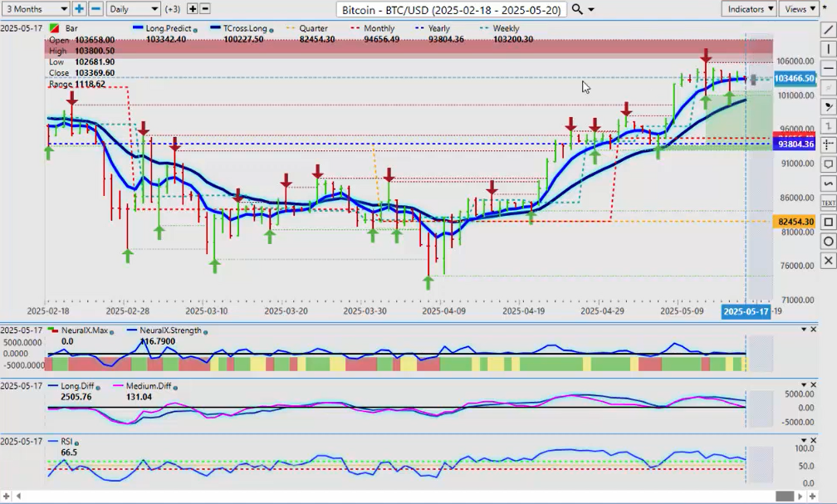The width and height of the screenshot is (837, 504).
Task: Click the dot next to NeuralX.Max
Action: coord(111,332)
